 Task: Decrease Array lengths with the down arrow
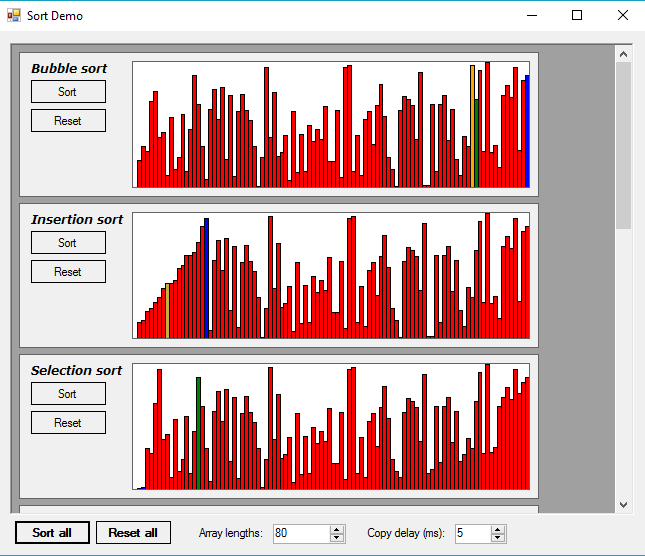(x=337, y=537)
